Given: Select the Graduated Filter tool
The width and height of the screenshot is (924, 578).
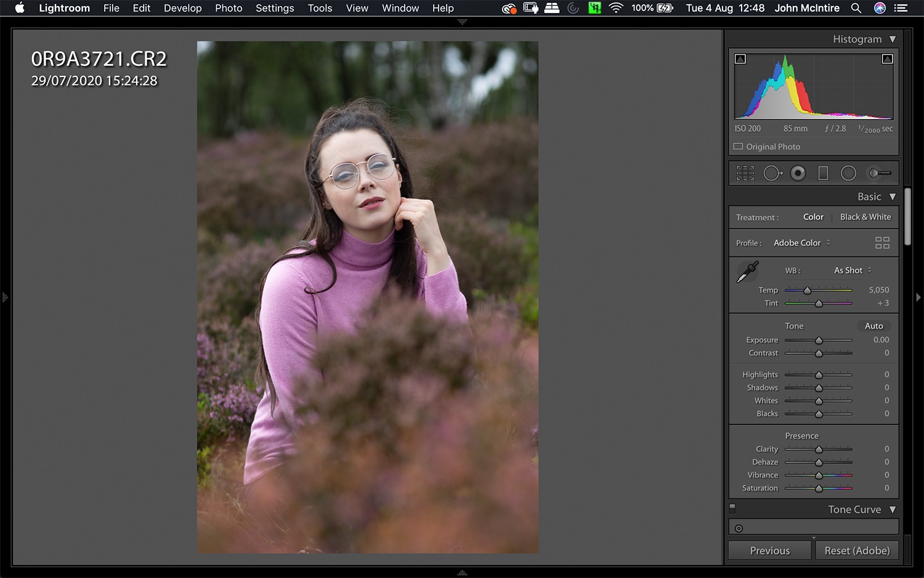Looking at the screenshot, I should point(823,173).
